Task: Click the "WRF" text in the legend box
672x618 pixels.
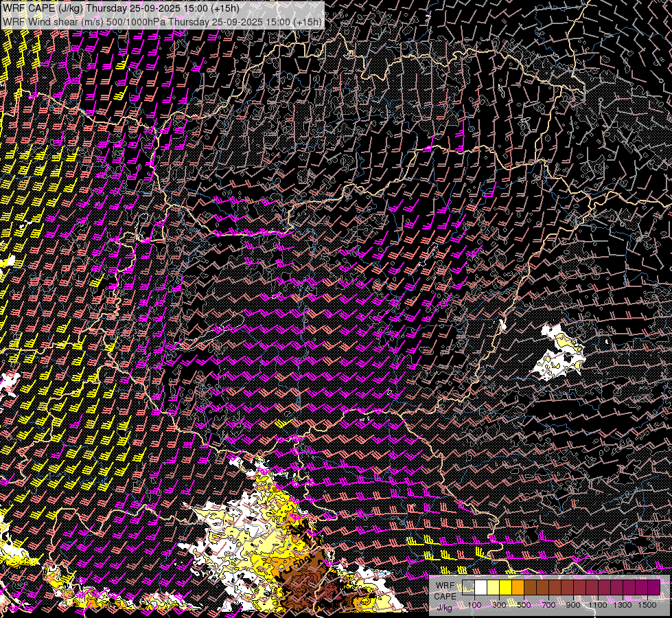Action: pos(445,584)
